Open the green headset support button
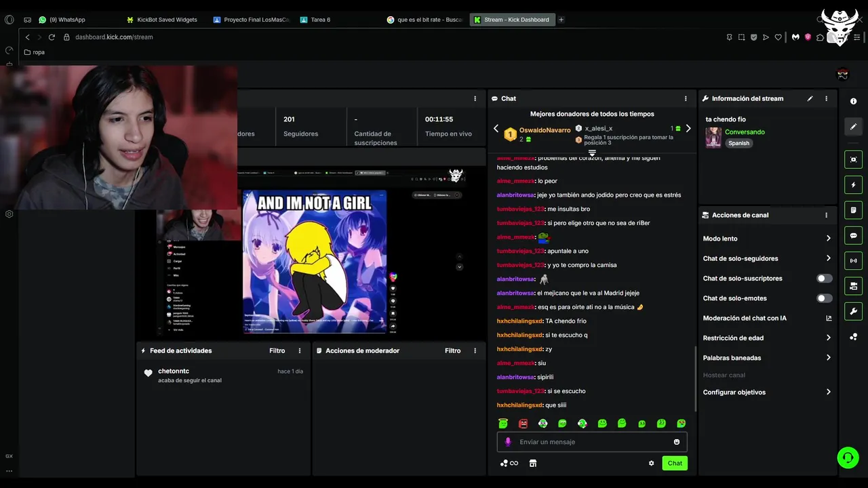This screenshot has height=488, width=868. tap(848, 458)
